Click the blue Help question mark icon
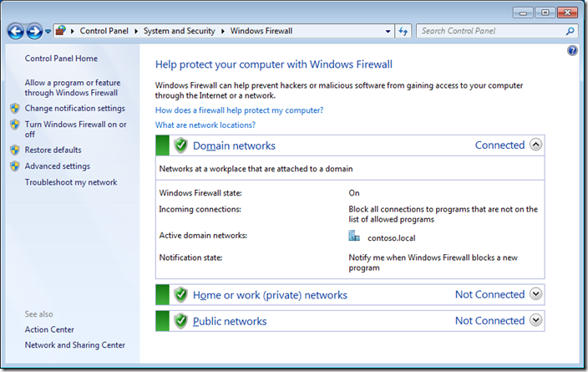The width and height of the screenshot is (588, 372). pyautogui.click(x=572, y=51)
